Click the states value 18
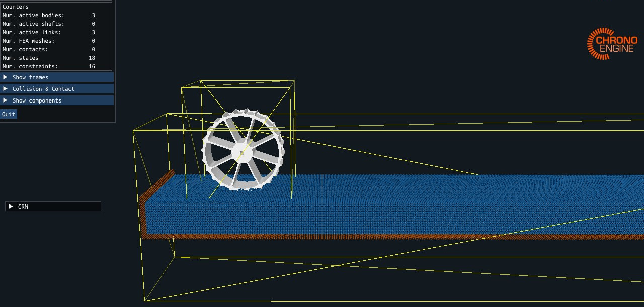This screenshot has width=644, height=307. coord(92,58)
